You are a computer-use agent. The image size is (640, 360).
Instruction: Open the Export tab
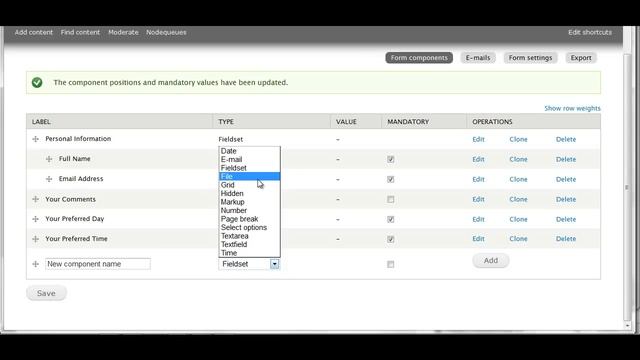pyautogui.click(x=581, y=58)
